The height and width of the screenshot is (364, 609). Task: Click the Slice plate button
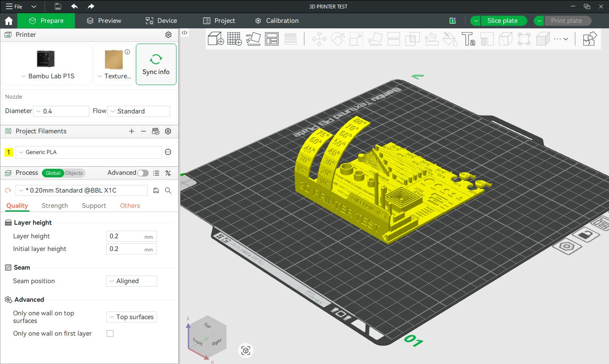tap(502, 21)
